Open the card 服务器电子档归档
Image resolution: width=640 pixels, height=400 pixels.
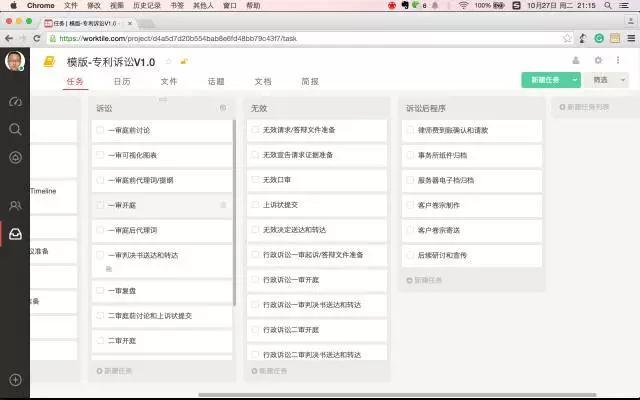pyautogui.click(x=472, y=180)
